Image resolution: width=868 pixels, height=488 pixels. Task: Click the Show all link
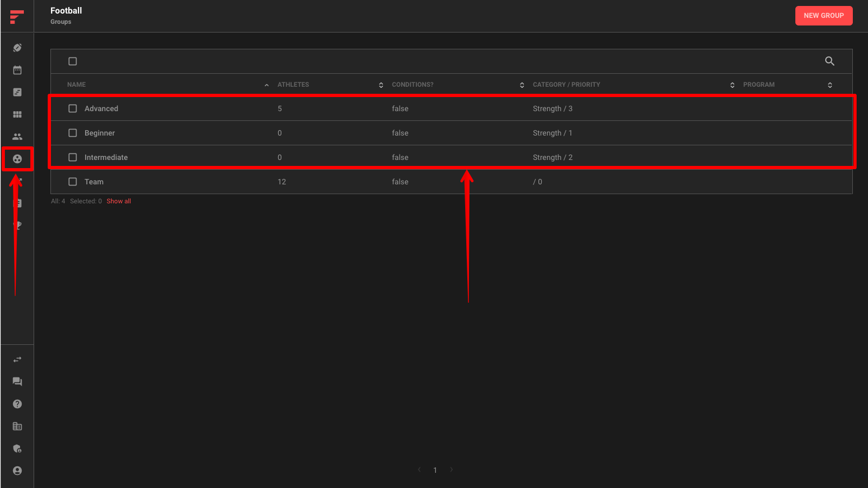click(x=119, y=201)
